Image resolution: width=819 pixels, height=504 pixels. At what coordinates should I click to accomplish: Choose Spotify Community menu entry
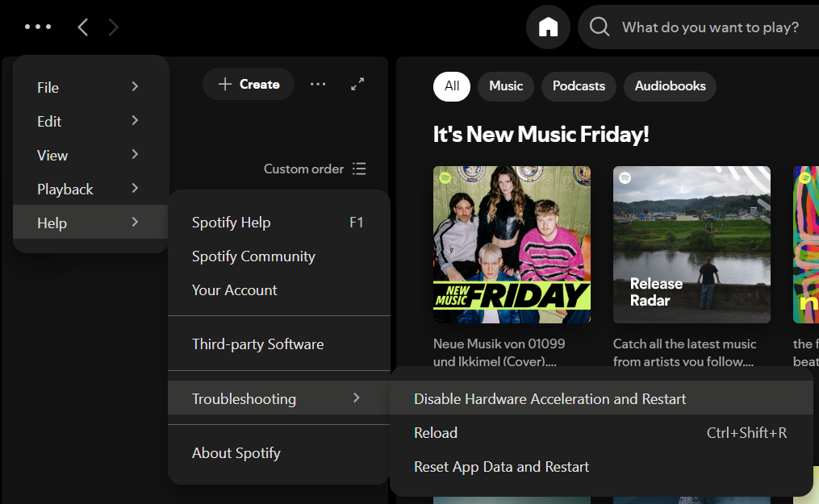point(279,256)
